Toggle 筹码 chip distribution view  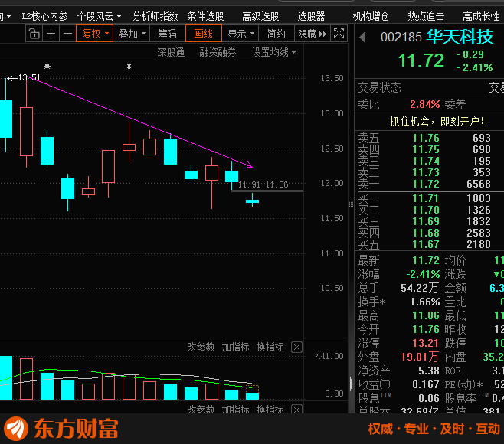coord(167,34)
